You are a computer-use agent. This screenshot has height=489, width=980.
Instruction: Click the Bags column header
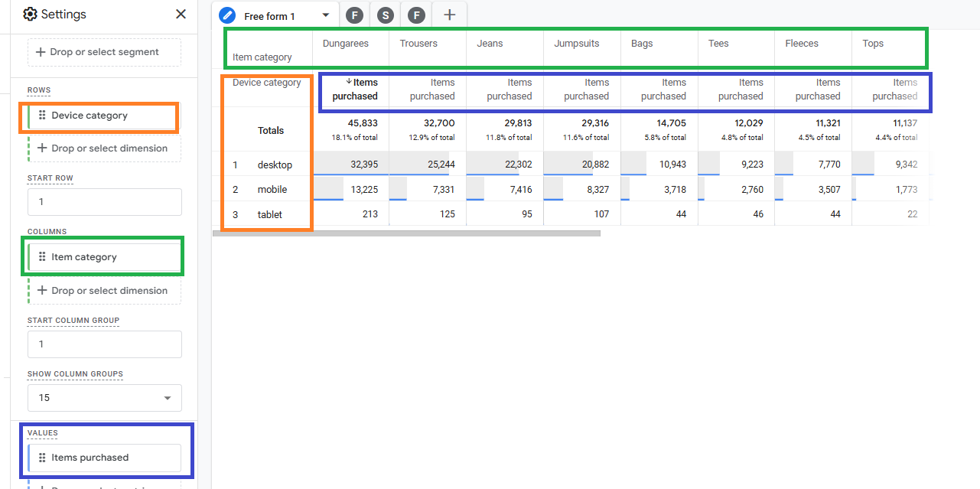[642, 44]
